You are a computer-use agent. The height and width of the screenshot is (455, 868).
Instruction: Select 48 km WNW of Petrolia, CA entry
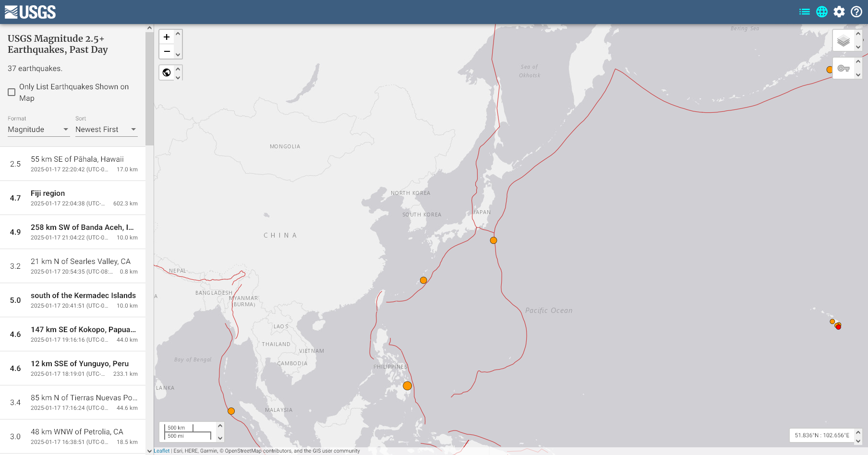click(73, 436)
